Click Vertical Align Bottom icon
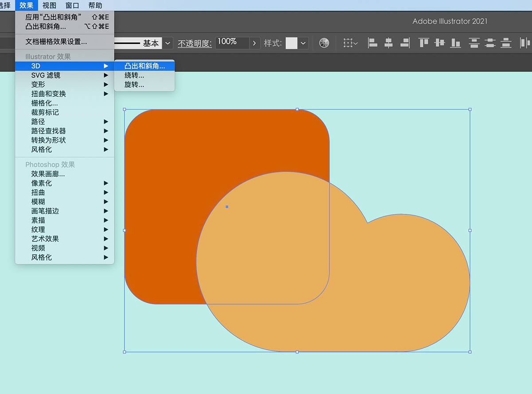 [455, 43]
